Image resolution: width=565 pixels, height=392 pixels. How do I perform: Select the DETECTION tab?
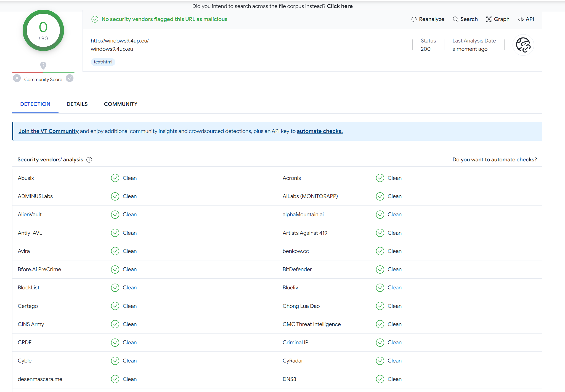(35, 104)
